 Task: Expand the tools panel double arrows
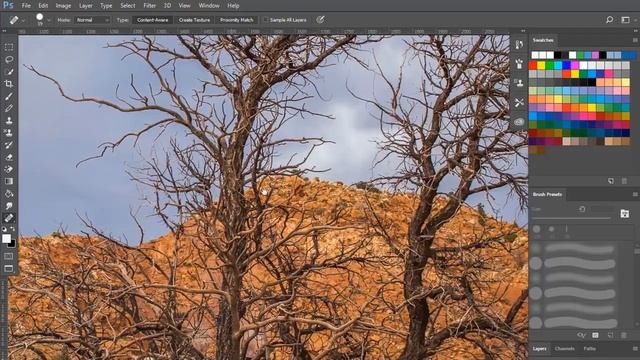click(x=4, y=31)
